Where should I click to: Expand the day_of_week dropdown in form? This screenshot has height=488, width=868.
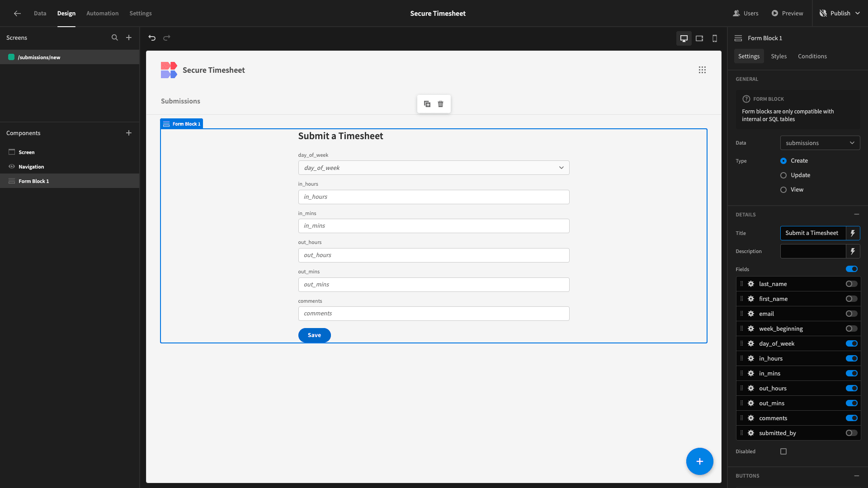tap(434, 168)
